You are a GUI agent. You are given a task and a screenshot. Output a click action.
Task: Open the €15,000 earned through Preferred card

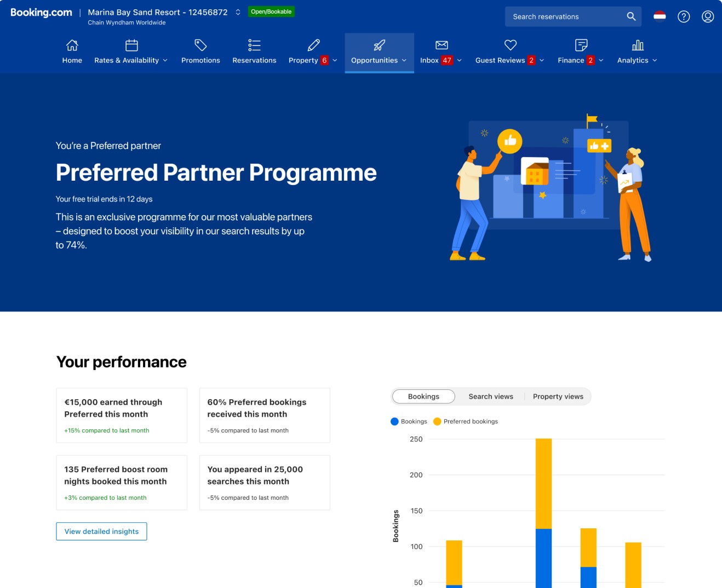coord(122,416)
